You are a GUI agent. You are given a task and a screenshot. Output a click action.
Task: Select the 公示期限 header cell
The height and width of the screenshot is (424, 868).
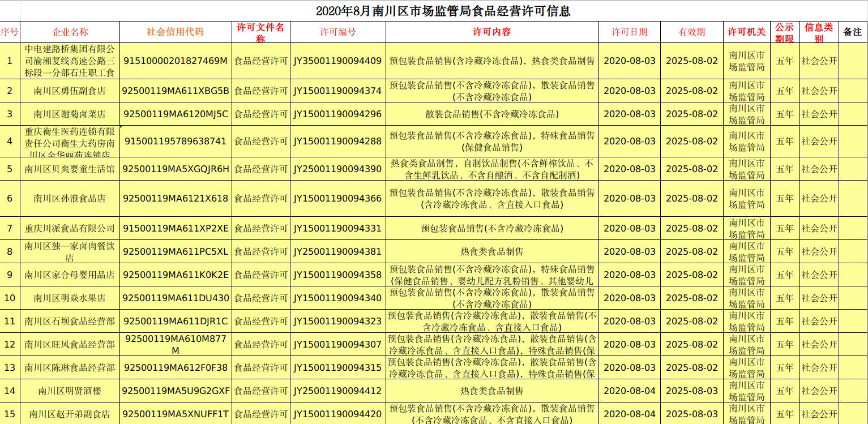[x=784, y=32]
